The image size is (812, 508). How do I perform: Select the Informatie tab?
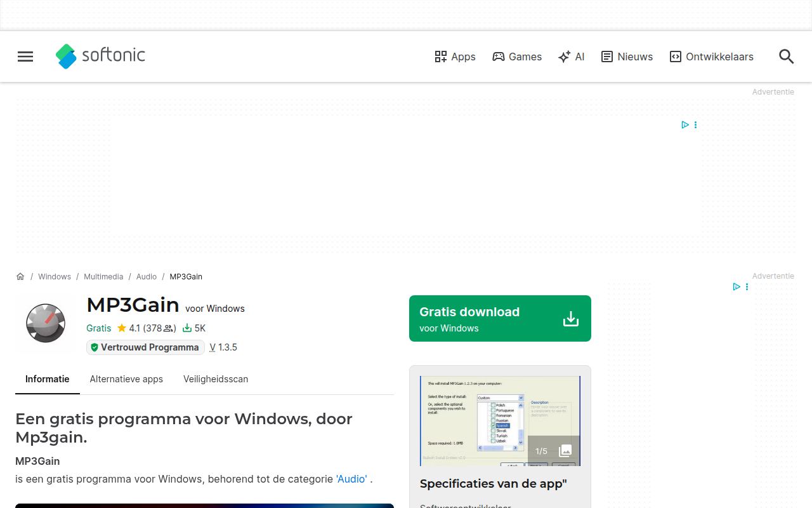[x=48, y=379]
